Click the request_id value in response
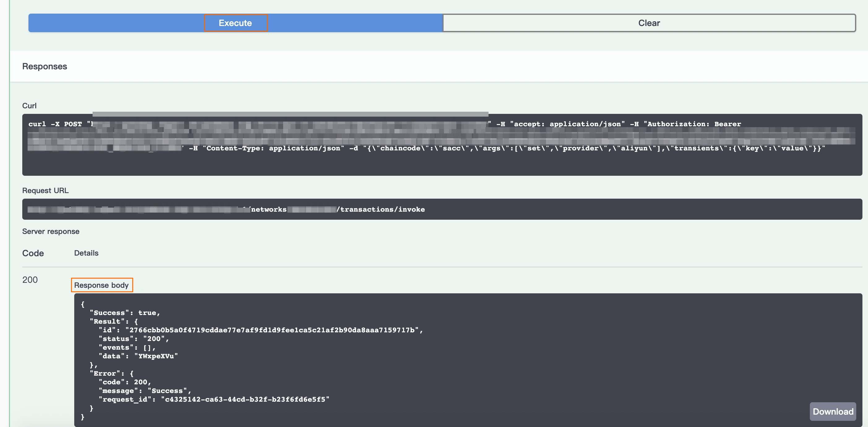 245,399
